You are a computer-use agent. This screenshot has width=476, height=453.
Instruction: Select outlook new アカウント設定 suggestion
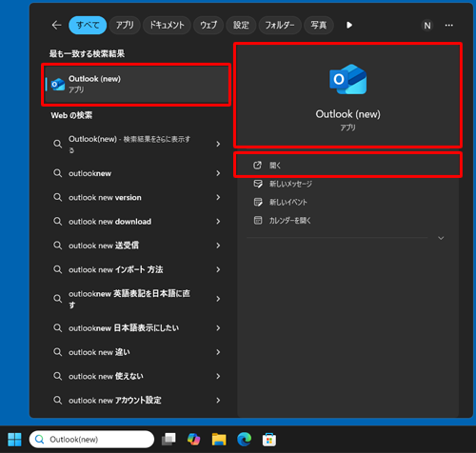136,401
